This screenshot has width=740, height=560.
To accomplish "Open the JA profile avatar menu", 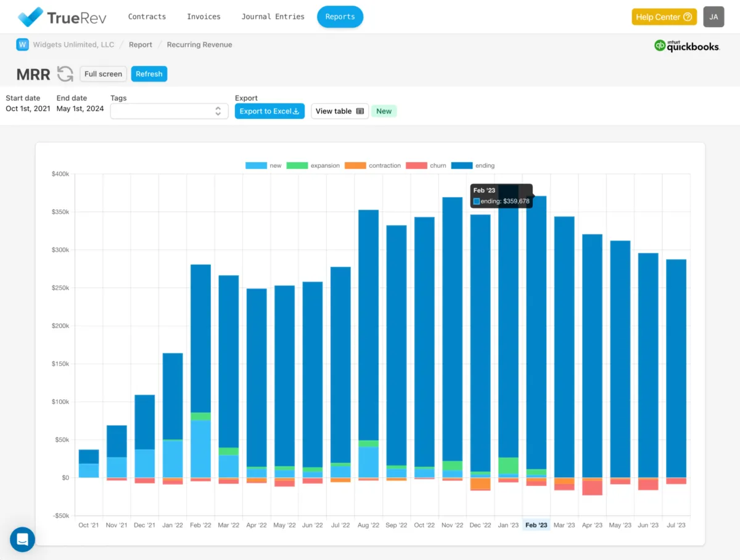I will [713, 17].
